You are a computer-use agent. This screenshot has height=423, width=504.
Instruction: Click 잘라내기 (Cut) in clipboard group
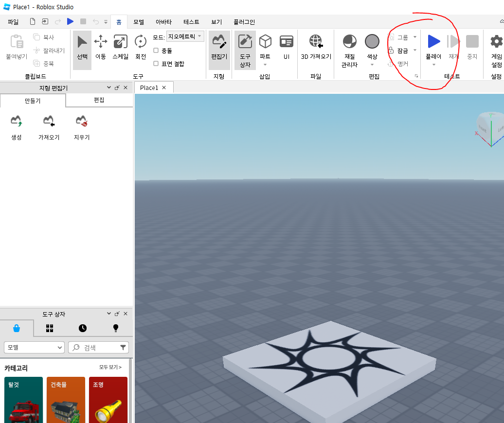click(x=49, y=51)
